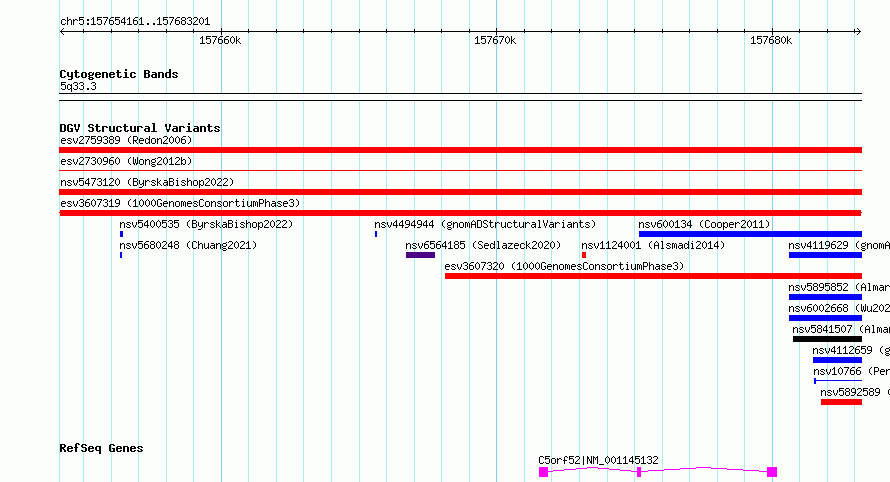The height and width of the screenshot is (482, 890).
Task: Click last magenta exon of C5orf52
Action: pos(772,472)
